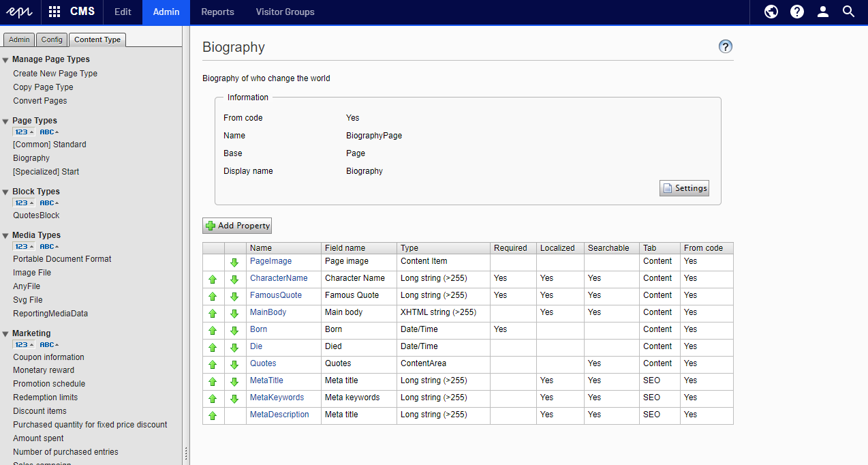The height and width of the screenshot is (465, 868).
Task: Move MainBody property up
Action: click(212, 314)
